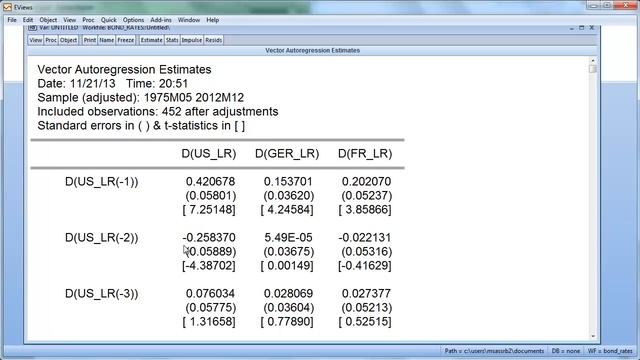Select coefficient value 5.49E-05
The width and height of the screenshot is (640, 360).
click(x=288, y=238)
